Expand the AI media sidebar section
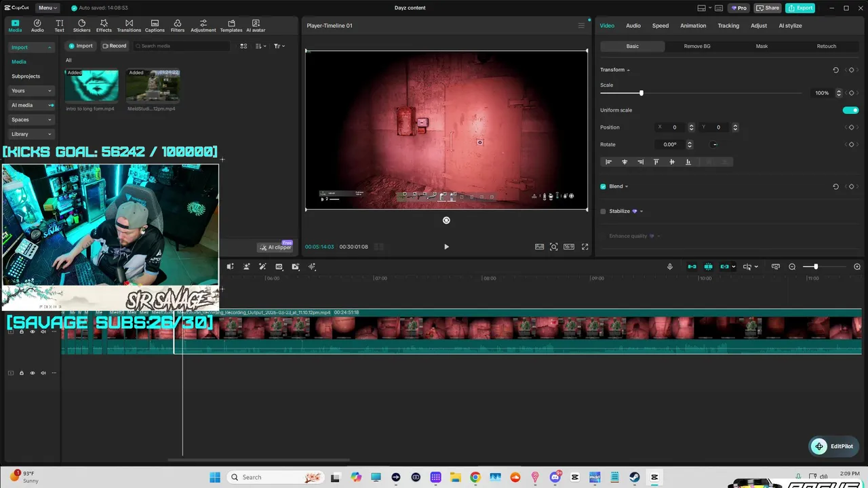Viewport: 868px width, 488px height. tap(51, 105)
